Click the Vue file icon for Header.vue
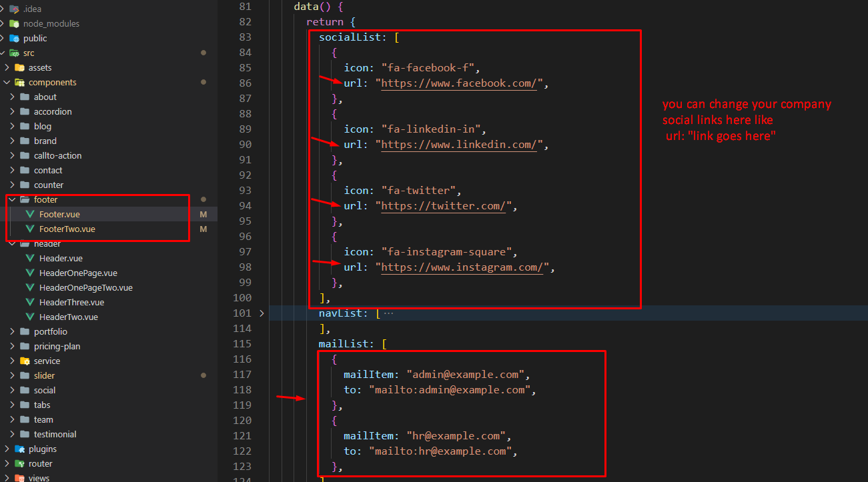 (x=29, y=258)
